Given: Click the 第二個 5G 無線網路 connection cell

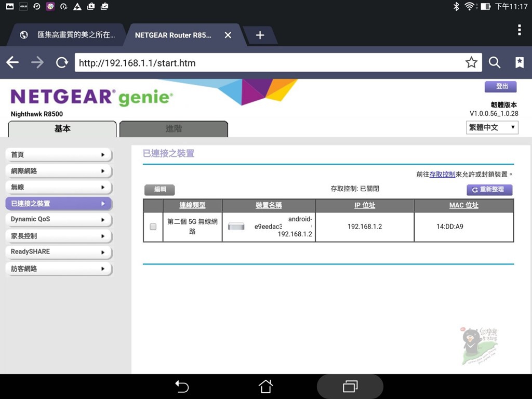Looking at the screenshot, I should tap(192, 227).
